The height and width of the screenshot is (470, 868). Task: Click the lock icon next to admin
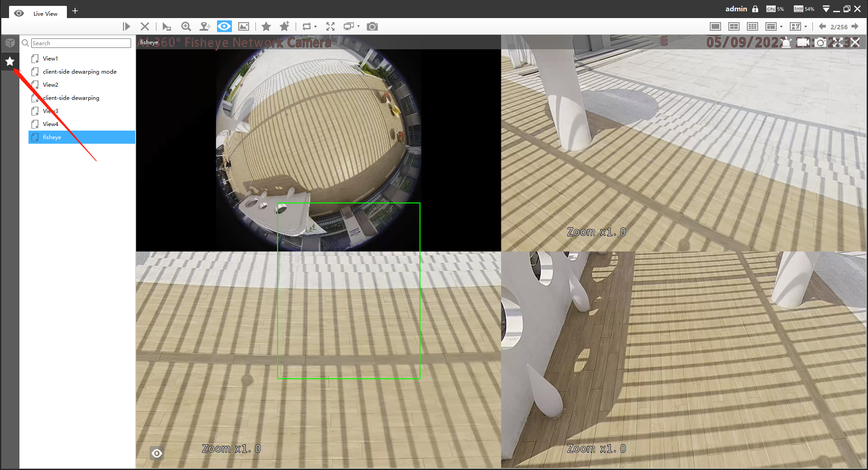point(755,9)
